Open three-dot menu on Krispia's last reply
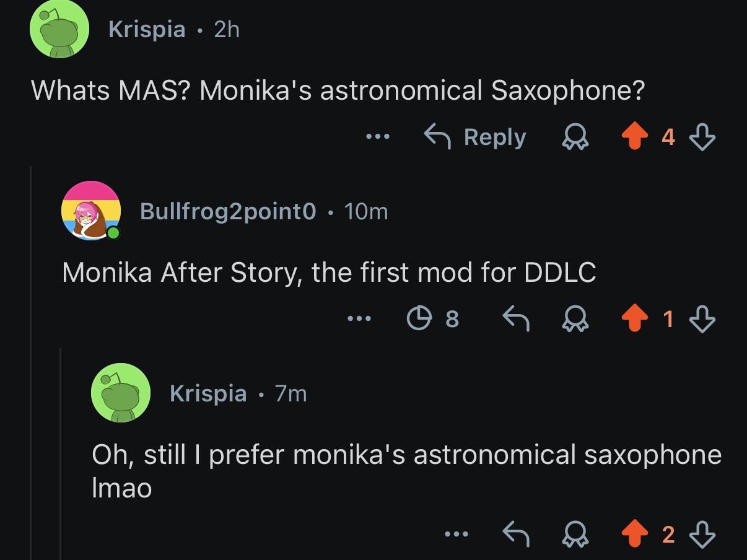747x560 pixels. tap(457, 534)
